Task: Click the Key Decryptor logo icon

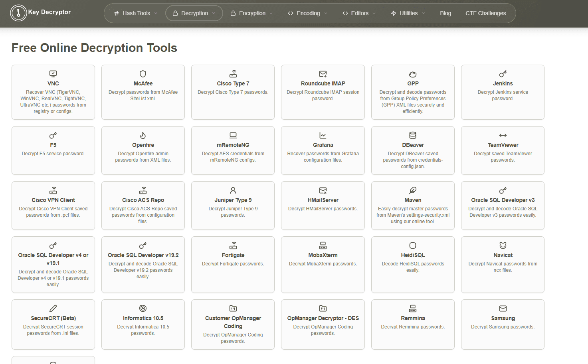Action: pyautogui.click(x=18, y=13)
